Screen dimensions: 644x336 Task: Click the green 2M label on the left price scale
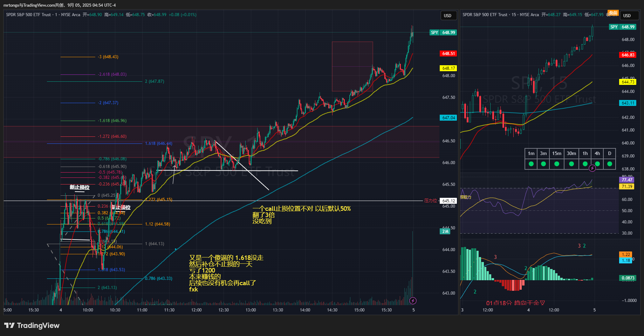tap(445, 231)
